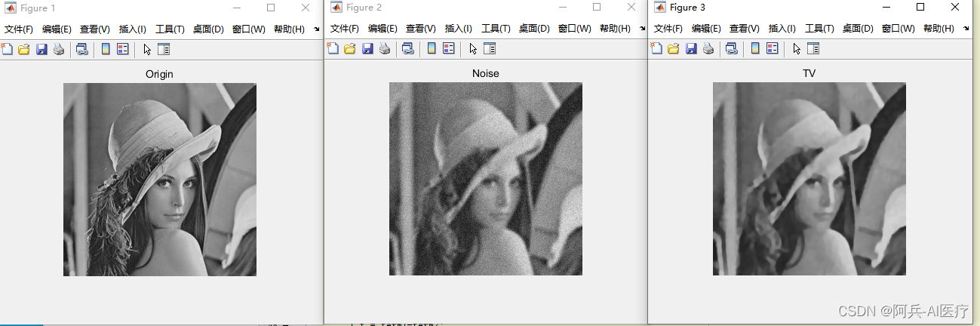The image size is (980, 326).
Task: Select Edit Plot arrow tool in Figure 1
Action: pos(147,50)
